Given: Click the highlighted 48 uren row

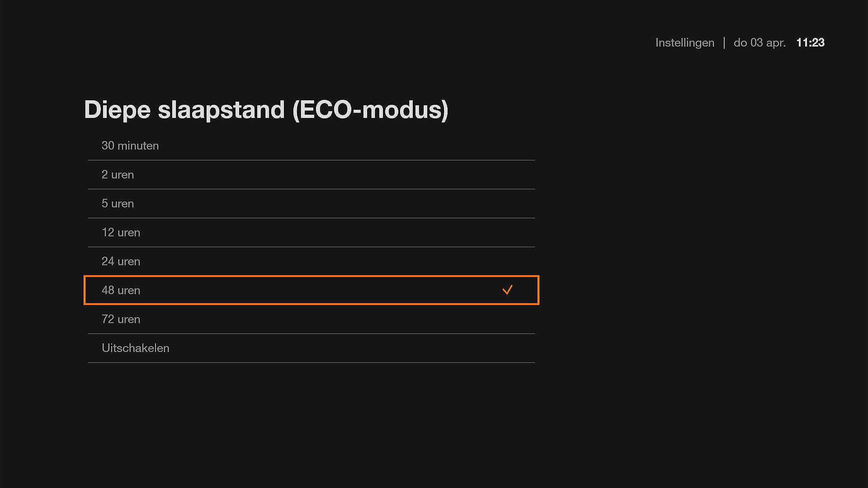Looking at the screenshot, I should tap(311, 290).
